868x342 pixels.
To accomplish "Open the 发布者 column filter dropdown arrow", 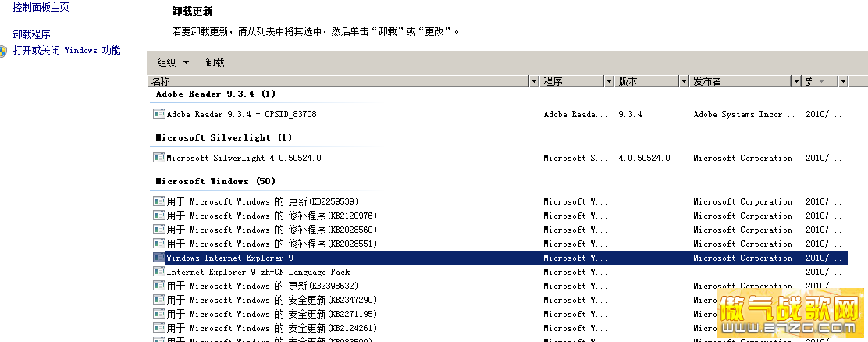I will 796,81.
